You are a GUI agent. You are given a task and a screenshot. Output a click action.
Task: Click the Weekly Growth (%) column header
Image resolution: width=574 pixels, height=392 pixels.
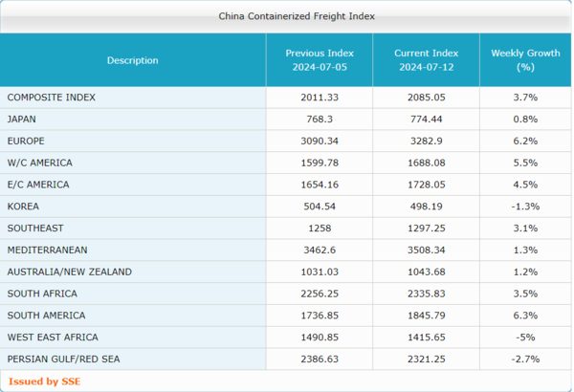pyautogui.click(x=524, y=60)
